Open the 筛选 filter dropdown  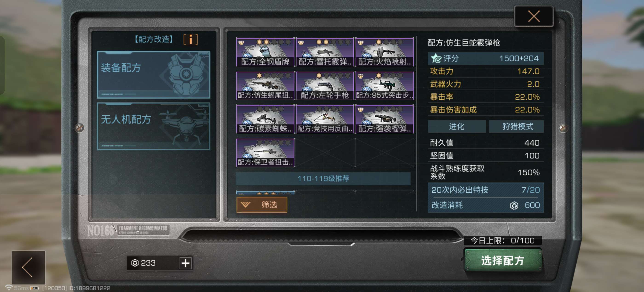tap(262, 205)
